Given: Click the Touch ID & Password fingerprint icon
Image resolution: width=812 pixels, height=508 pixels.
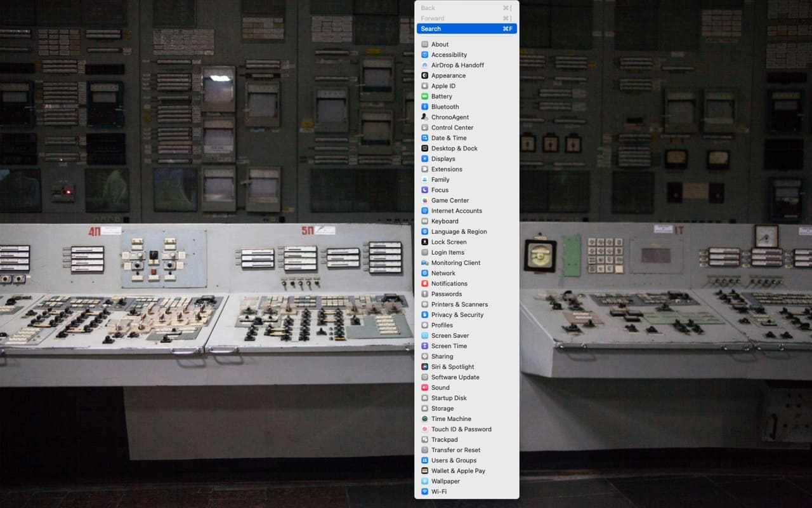Looking at the screenshot, I should 424,429.
